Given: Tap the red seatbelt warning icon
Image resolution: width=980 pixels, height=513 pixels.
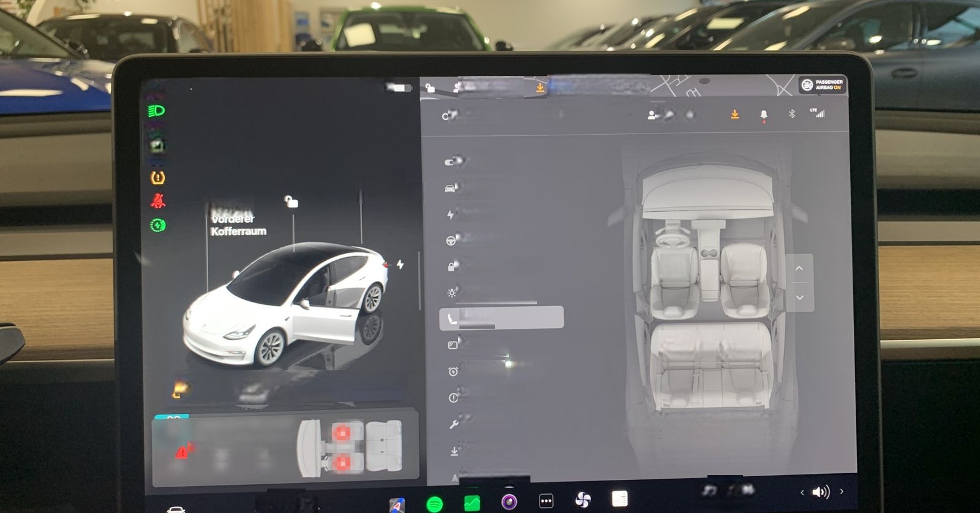Looking at the screenshot, I should (x=158, y=201).
